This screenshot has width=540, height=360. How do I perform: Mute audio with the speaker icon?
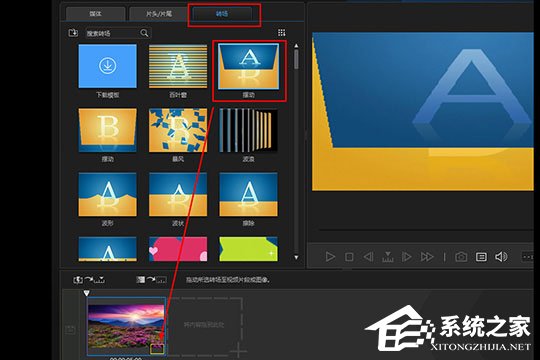pos(501,257)
